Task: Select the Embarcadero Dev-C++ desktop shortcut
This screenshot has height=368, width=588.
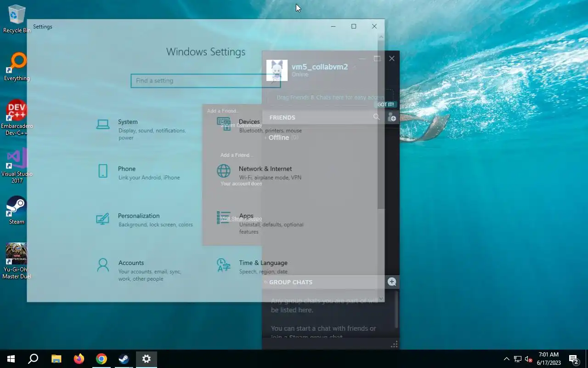Action: 17,118
